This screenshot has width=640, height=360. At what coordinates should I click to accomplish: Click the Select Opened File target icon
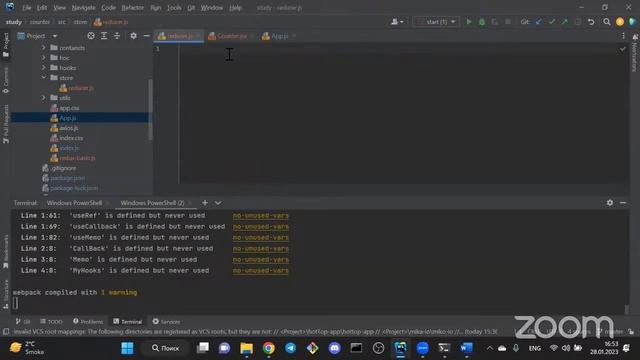pos(91,36)
